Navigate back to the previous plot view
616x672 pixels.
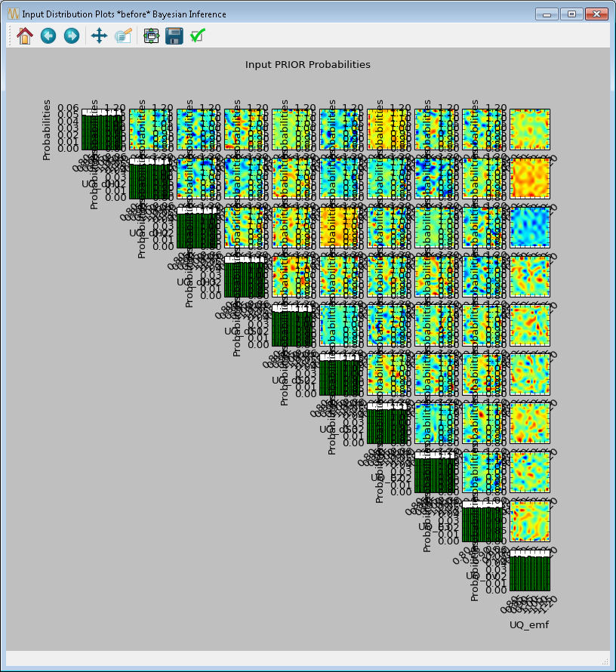click(x=48, y=35)
